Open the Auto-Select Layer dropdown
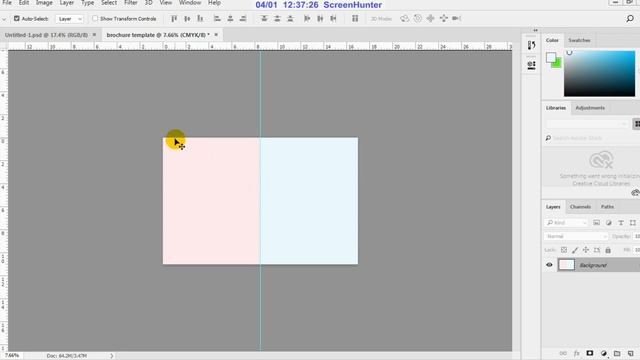 point(69,19)
